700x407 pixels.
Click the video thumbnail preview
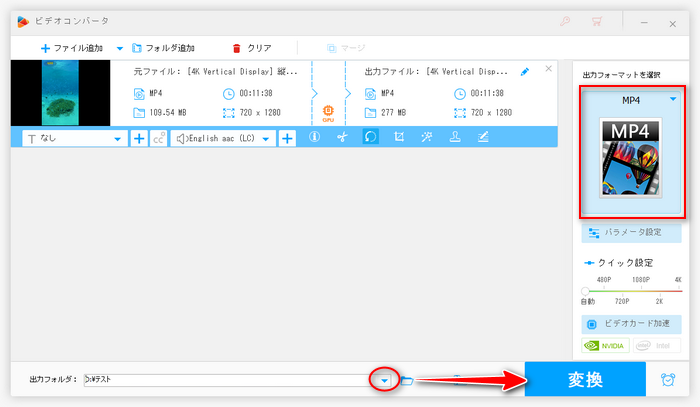click(x=60, y=93)
